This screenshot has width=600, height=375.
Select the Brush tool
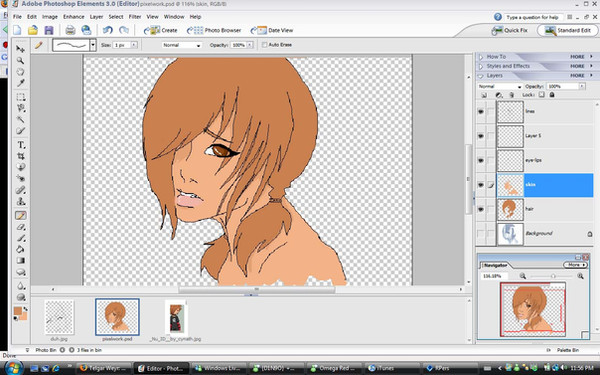click(21, 238)
